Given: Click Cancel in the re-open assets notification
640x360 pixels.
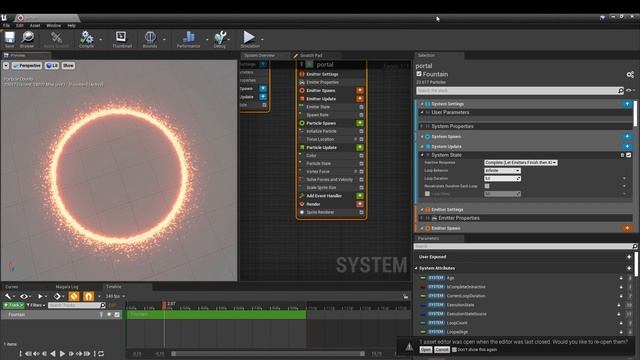Looking at the screenshot, I should [442, 350].
